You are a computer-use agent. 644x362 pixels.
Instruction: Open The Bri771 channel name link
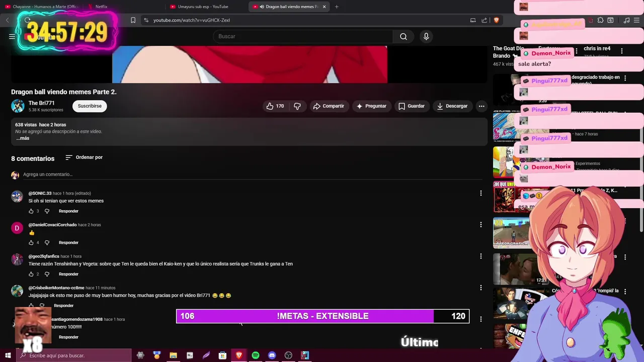(x=42, y=103)
